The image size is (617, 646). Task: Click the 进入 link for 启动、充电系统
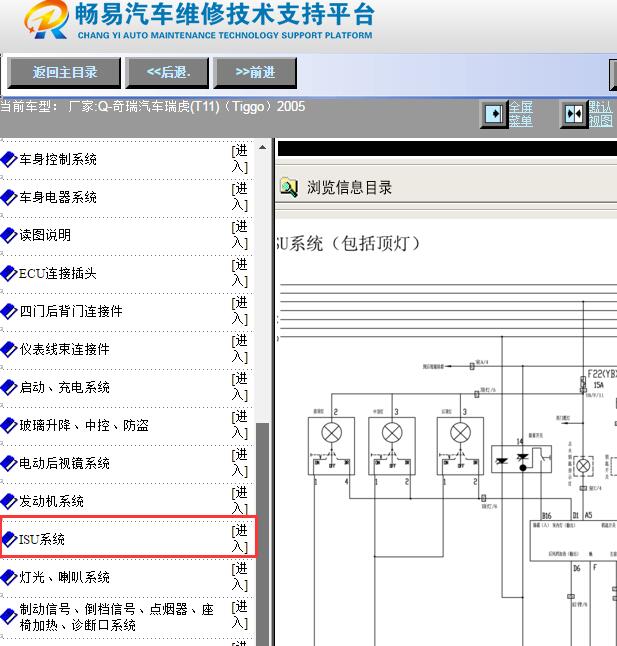240,387
